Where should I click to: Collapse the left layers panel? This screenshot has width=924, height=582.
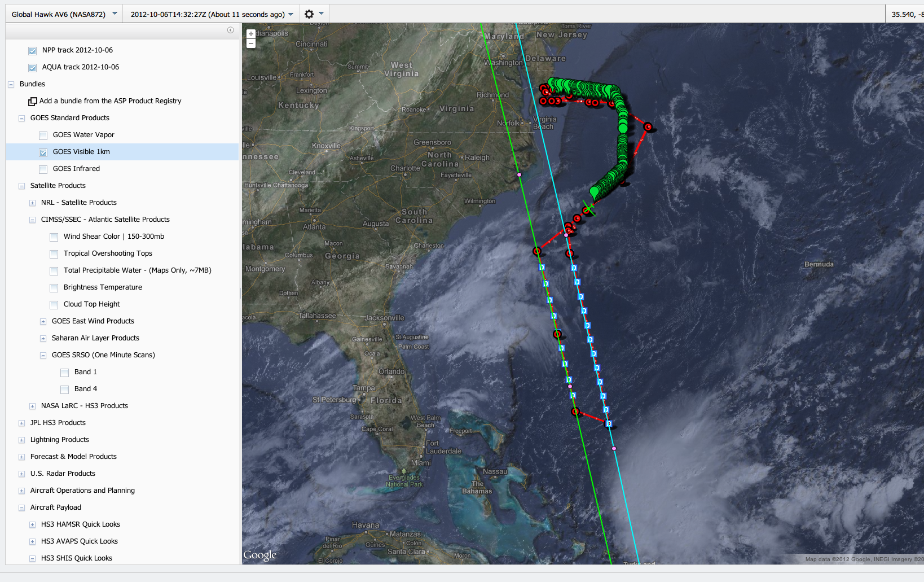click(230, 30)
